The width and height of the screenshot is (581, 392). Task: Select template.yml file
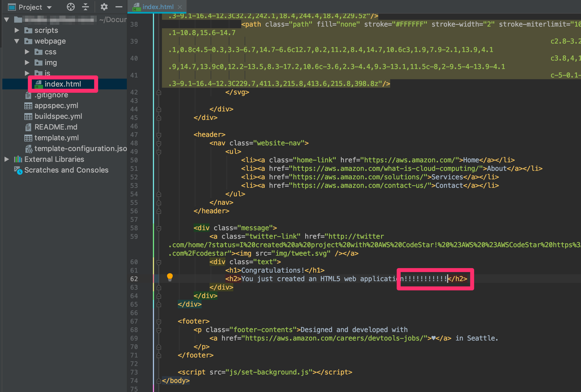(x=57, y=138)
